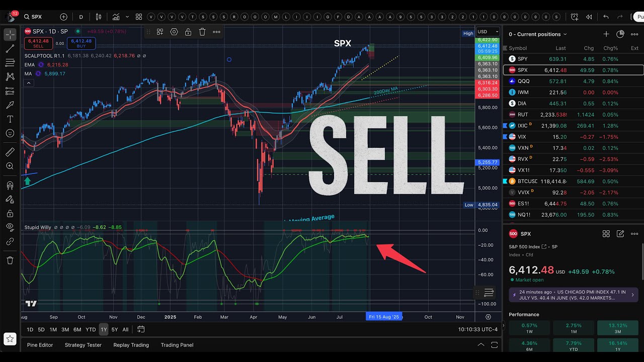Open the D interval selector
The height and width of the screenshot is (362, 644).
(x=81, y=17)
